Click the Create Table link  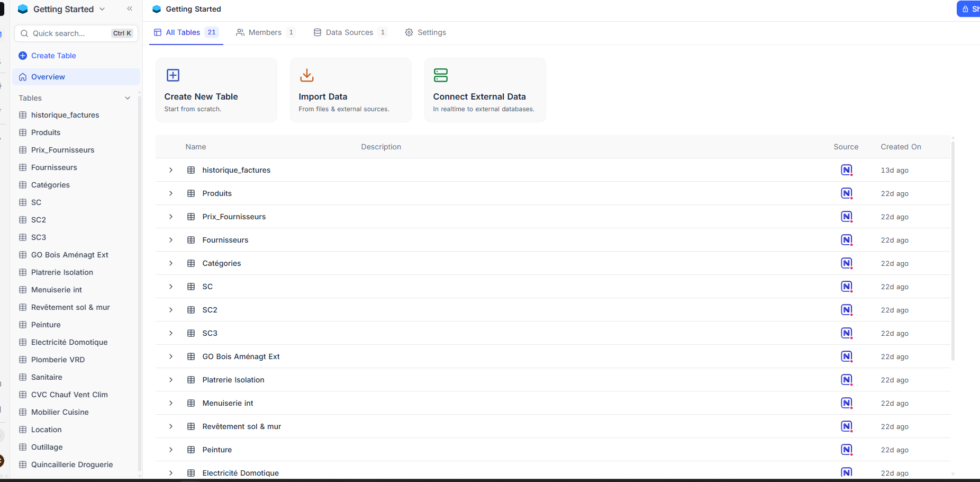click(53, 56)
